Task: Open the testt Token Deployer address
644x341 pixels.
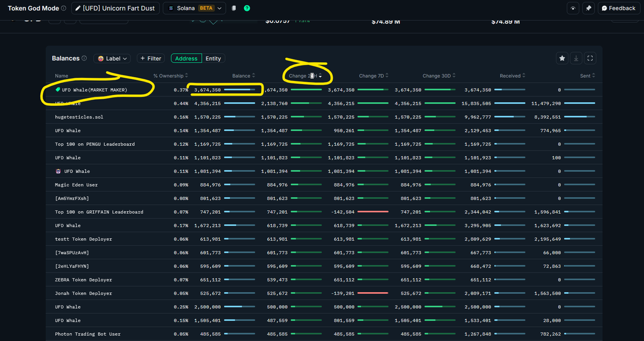Action: click(83, 239)
